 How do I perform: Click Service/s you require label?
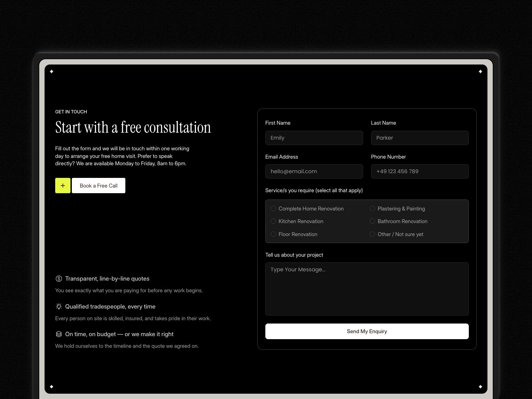[314, 191]
